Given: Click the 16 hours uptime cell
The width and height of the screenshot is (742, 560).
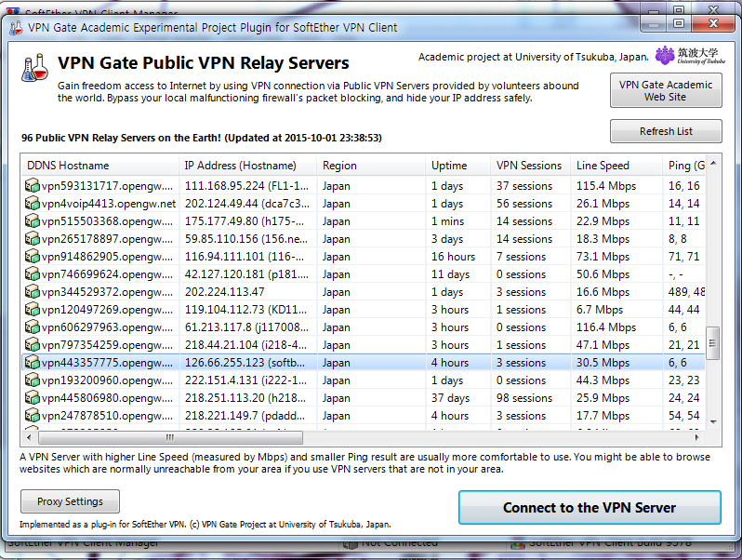Looking at the screenshot, I should (453, 256).
